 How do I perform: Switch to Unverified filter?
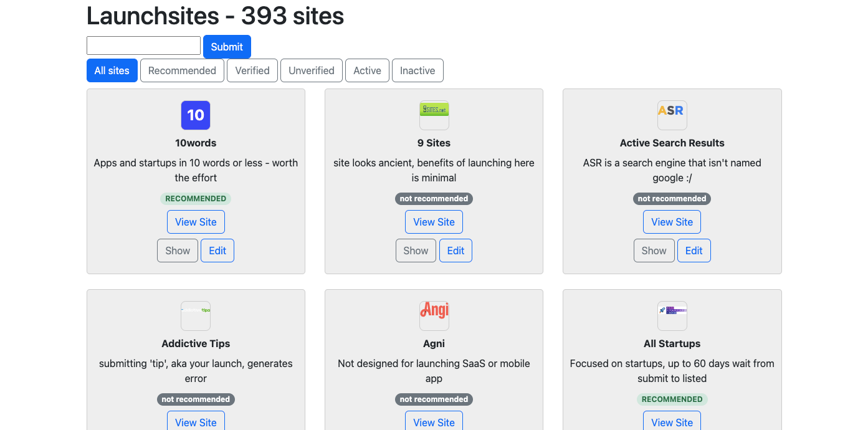pyautogui.click(x=312, y=70)
